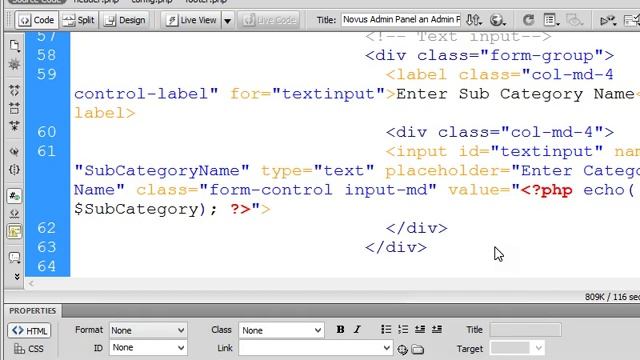Switch to Split view
The width and height of the screenshot is (640, 360).
tap(79, 20)
